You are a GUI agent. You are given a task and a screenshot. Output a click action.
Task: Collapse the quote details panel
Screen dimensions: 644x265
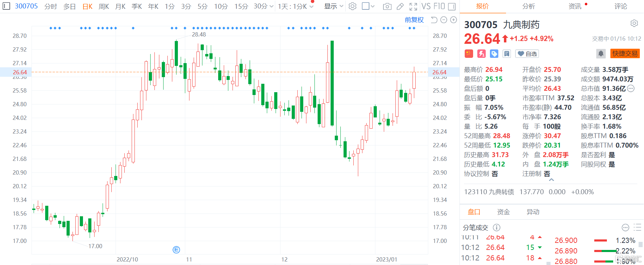(552, 180)
